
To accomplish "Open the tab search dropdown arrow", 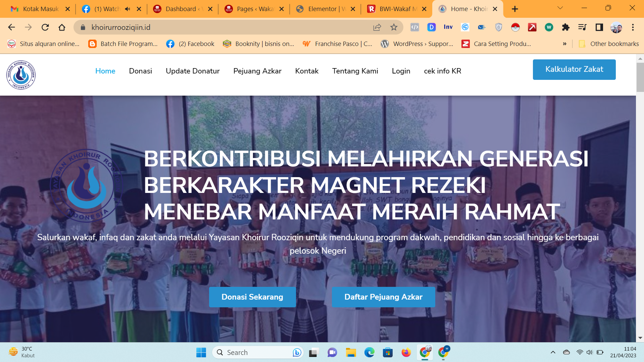I will (x=560, y=8).
